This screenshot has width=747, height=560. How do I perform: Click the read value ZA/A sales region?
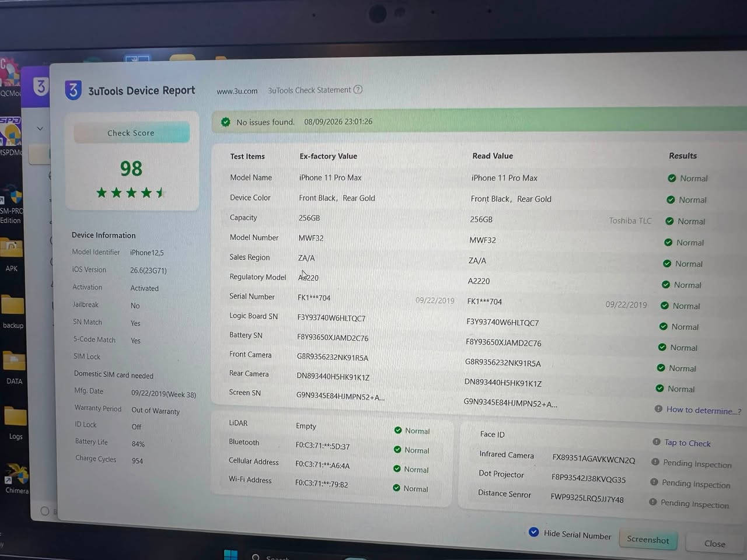pyautogui.click(x=477, y=261)
